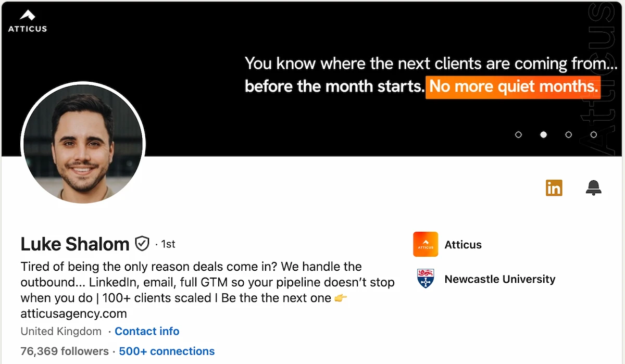Image resolution: width=625 pixels, height=364 pixels.
Task: Click the highlighted 'No more quiet months' banner text
Action: click(x=512, y=86)
